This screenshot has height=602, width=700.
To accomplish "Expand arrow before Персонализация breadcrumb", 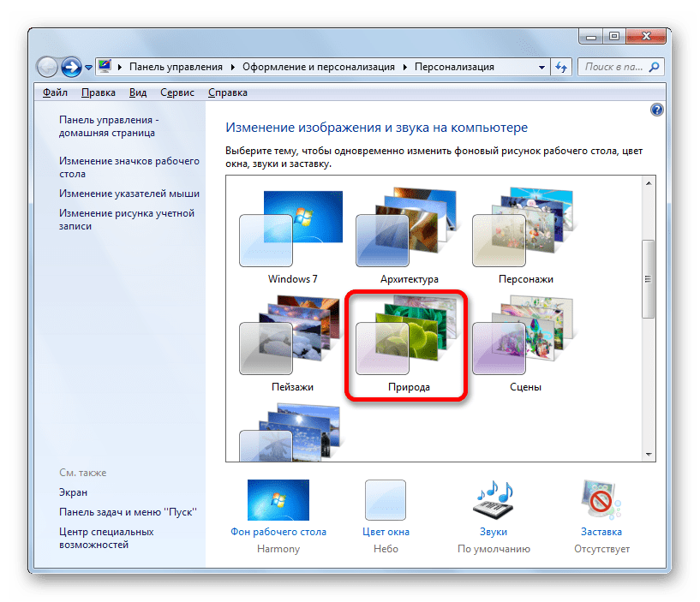I will click(405, 67).
